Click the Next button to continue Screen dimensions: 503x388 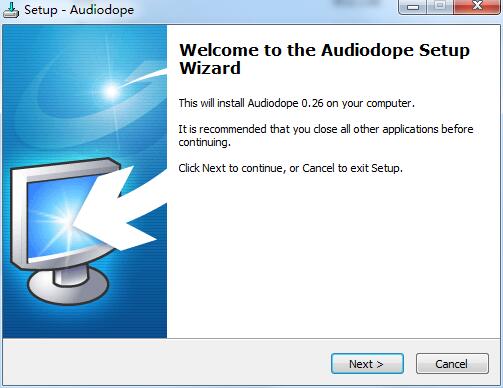[x=367, y=364]
